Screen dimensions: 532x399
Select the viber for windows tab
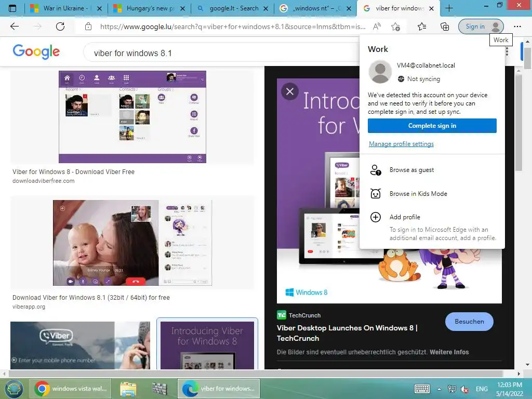pyautogui.click(x=398, y=8)
